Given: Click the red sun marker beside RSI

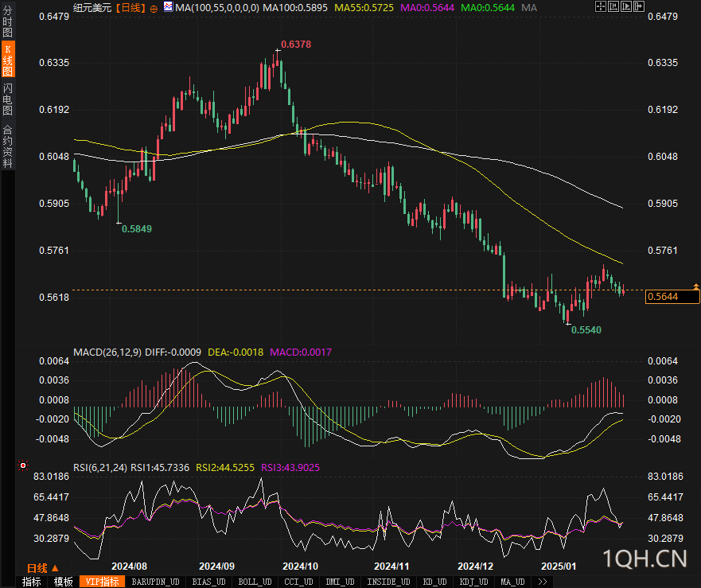Looking at the screenshot, I should pos(23,466).
